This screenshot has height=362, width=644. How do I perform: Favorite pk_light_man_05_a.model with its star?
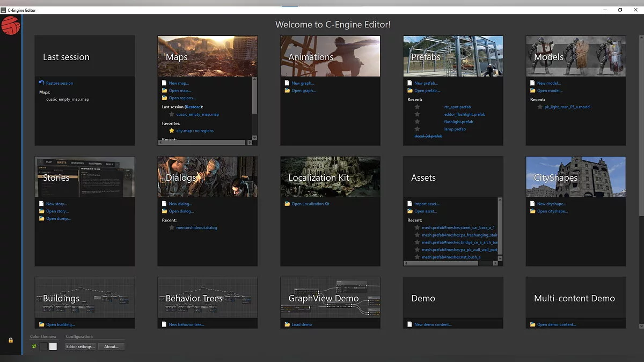pyautogui.click(x=540, y=107)
